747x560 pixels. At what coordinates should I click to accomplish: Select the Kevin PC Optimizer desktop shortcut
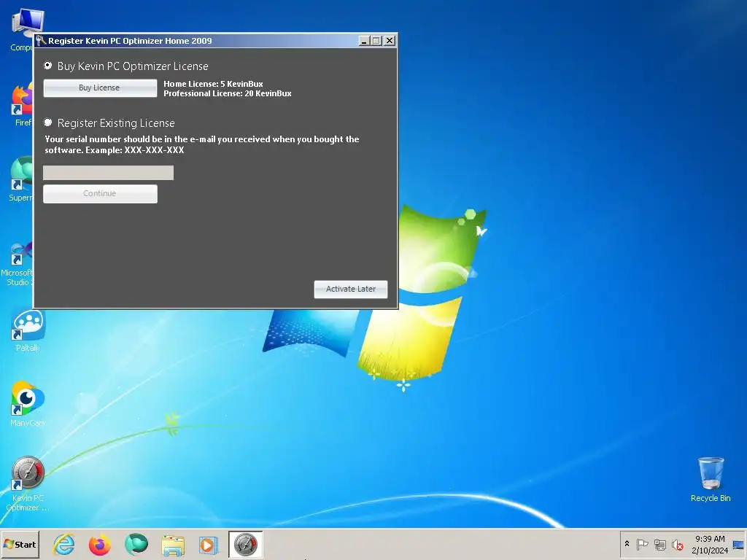28,484
